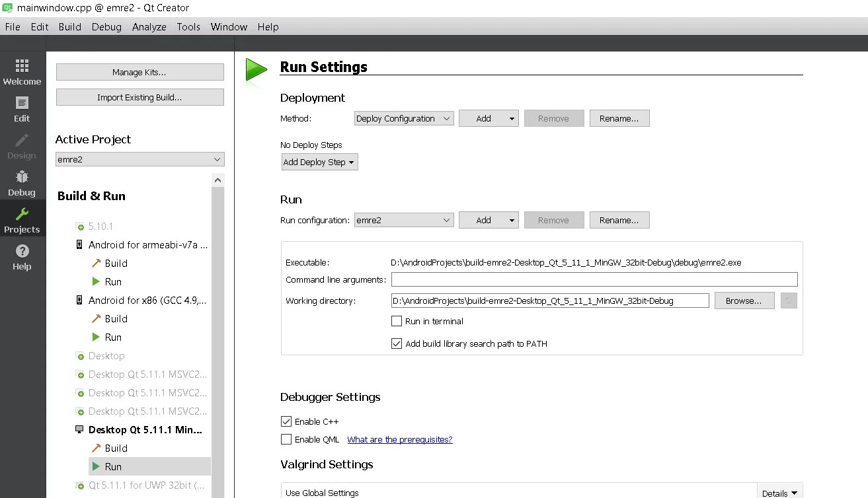
Task: Open the Add dropdown in Deployment section
Action: [x=489, y=118]
